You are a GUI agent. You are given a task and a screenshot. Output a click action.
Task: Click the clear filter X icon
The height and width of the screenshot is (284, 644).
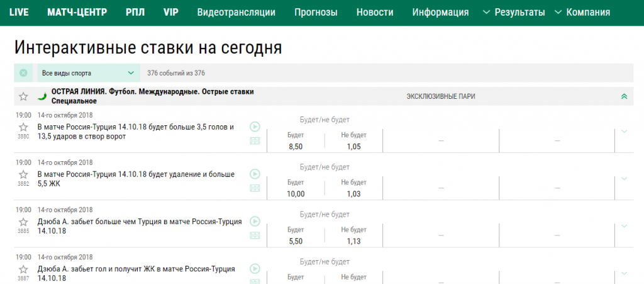click(x=23, y=73)
